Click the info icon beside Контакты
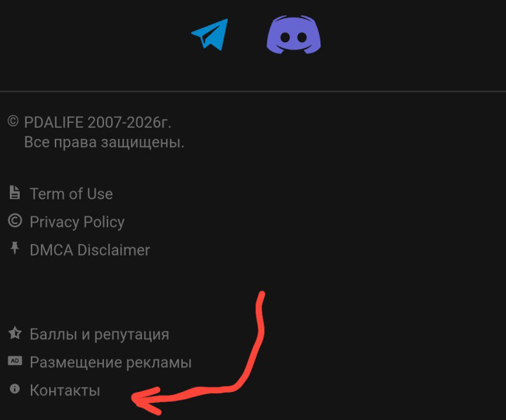Screen dimensions: 506x420 [15, 388]
